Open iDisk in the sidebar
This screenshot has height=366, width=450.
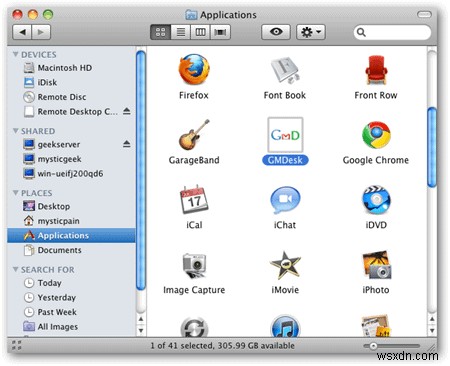coord(71,82)
